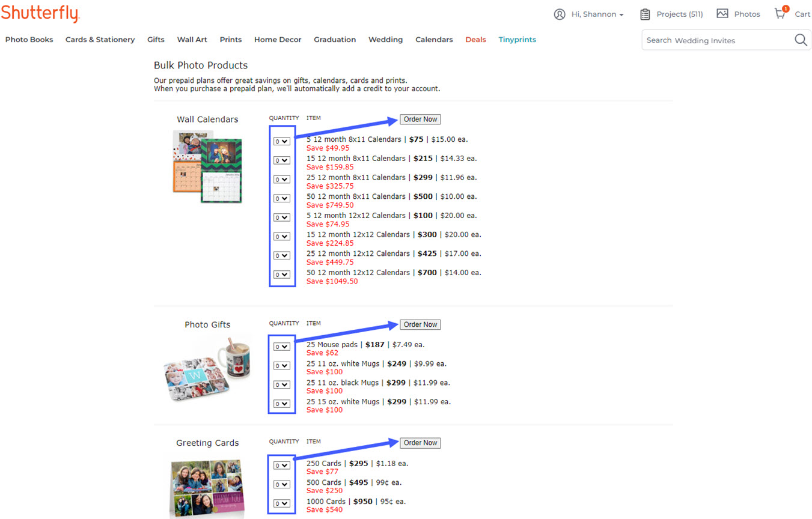812x519 pixels.
Task: Open quantity dropdown for 5 12 month 8x11 Calendars
Action: pos(281,141)
